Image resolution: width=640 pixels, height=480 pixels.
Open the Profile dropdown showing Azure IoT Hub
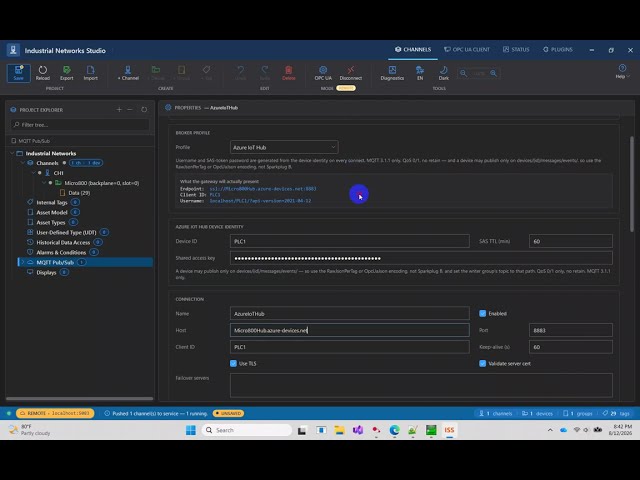click(x=284, y=147)
